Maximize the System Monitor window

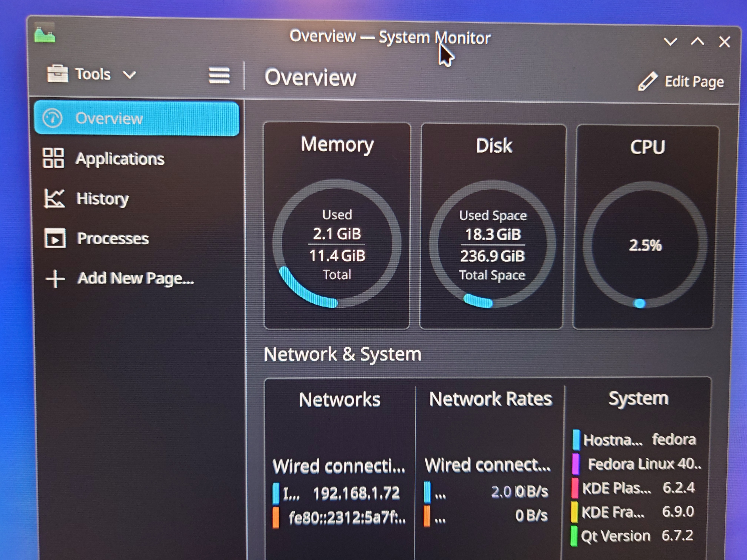(697, 41)
